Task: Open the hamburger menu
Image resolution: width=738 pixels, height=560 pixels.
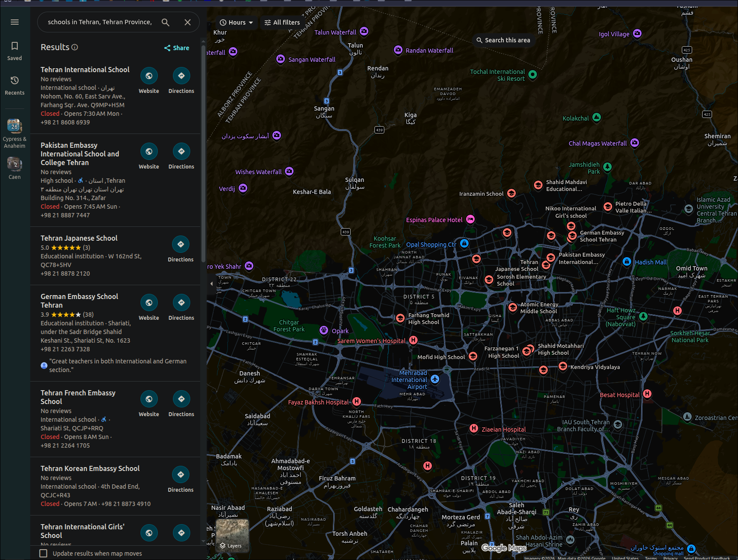Action: point(15,22)
